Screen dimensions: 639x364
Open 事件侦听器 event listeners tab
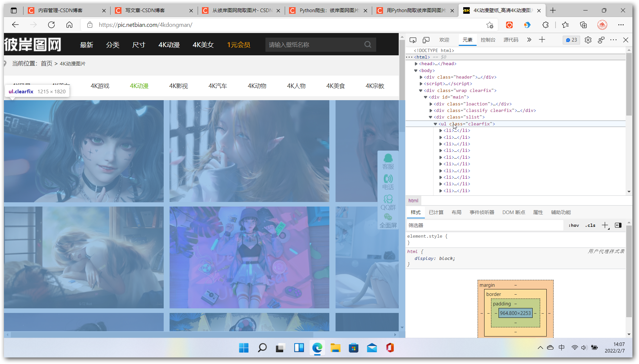click(x=482, y=212)
